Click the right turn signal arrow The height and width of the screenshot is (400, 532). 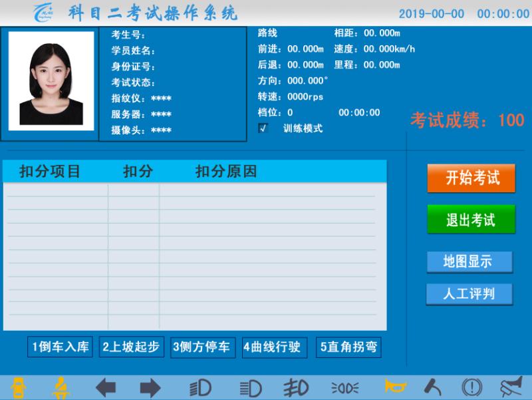(150, 387)
